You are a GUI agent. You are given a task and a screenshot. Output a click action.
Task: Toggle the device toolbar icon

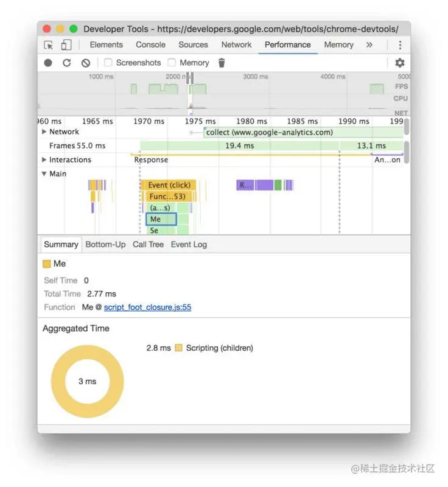[66, 45]
